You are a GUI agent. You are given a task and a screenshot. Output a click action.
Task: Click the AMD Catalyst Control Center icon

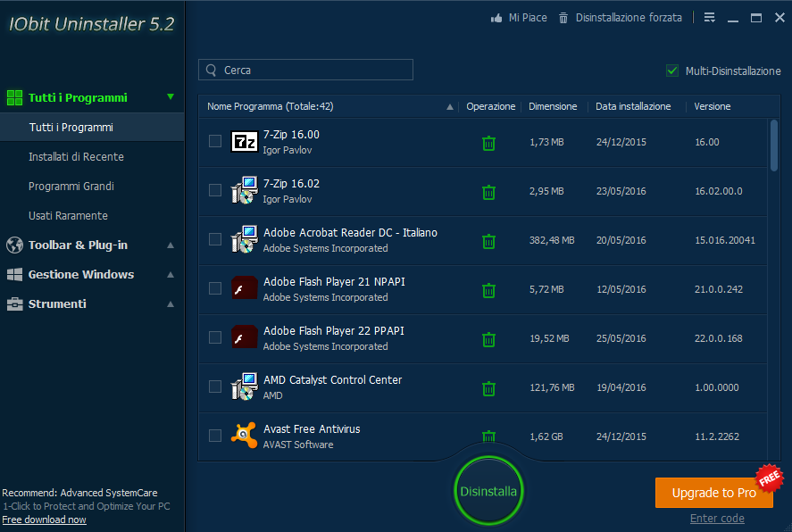click(245, 387)
